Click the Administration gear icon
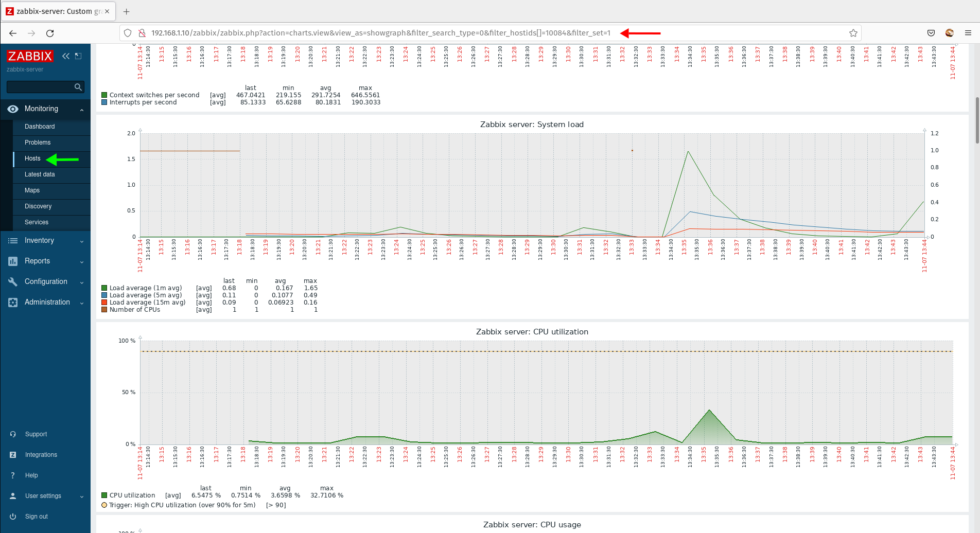This screenshot has width=980, height=533. tap(13, 303)
